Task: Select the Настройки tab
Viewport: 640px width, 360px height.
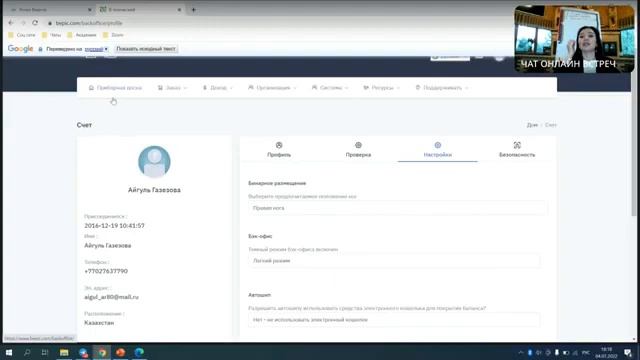Action: pos(438,150)
